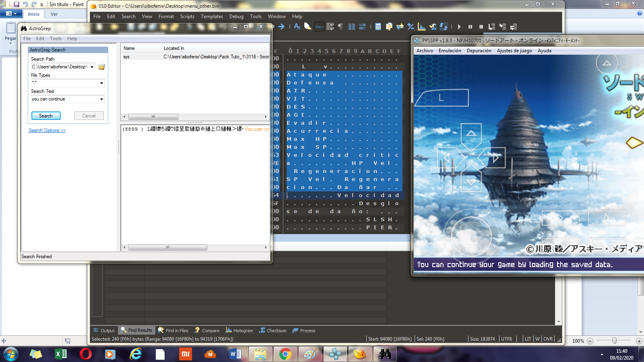The image size is (644, 362).
Task: Pause script with the pause icon
Action: [x=470, y=27]
